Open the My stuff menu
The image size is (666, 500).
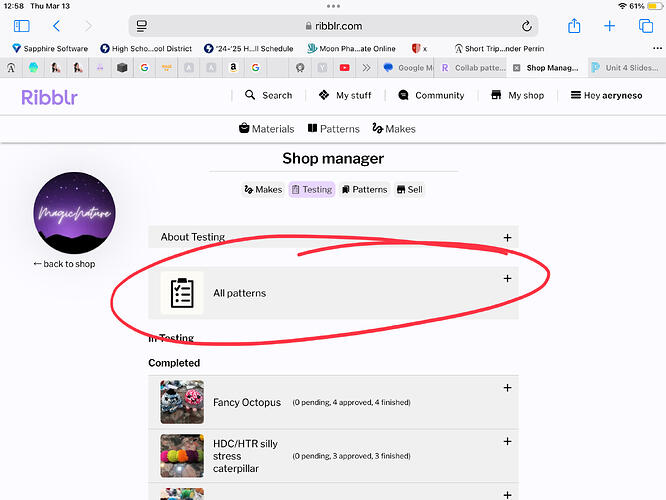tap(345, 95)
